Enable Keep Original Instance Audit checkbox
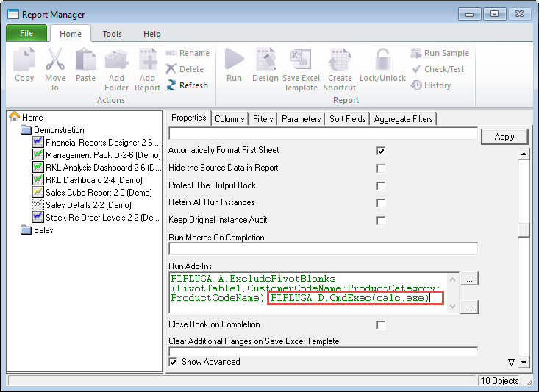 point(381,221)
